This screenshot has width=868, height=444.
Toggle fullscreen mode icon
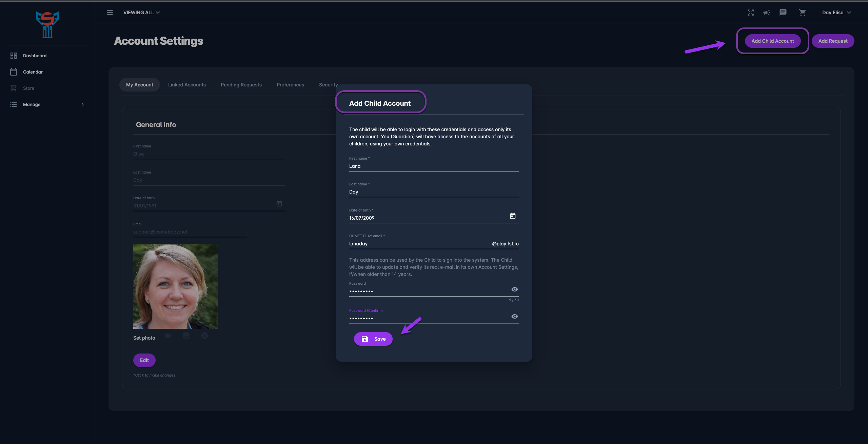click(750, 13)
